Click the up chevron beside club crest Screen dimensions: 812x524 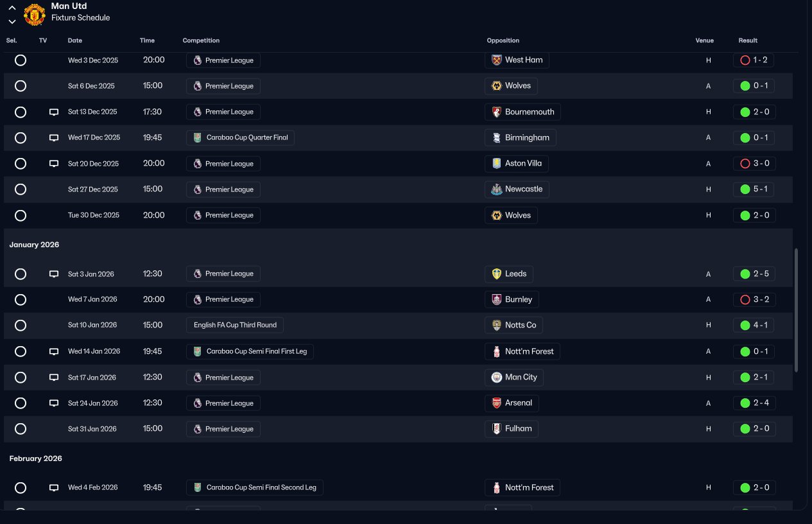click(12, 8)
